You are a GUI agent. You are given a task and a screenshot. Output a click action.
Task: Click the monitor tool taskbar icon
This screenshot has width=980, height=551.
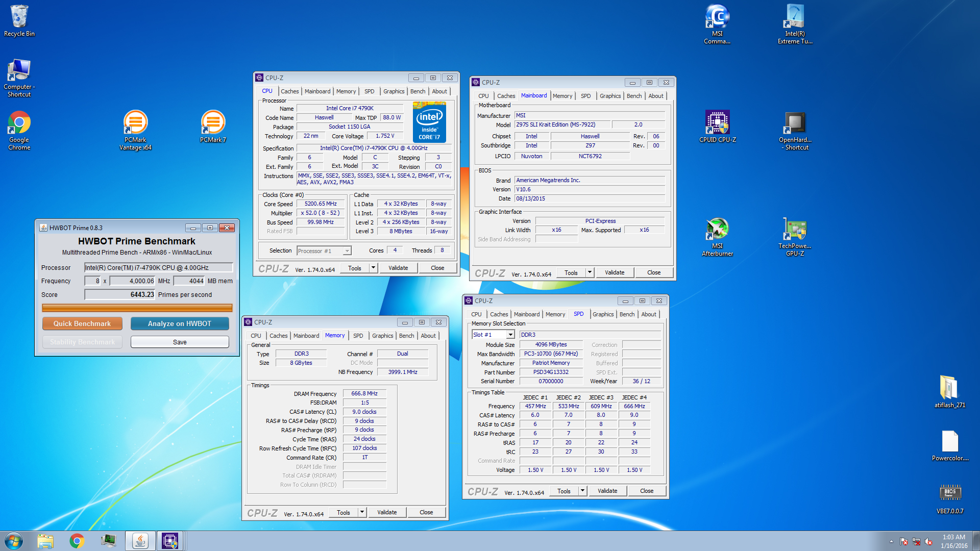tap(109, 541)
